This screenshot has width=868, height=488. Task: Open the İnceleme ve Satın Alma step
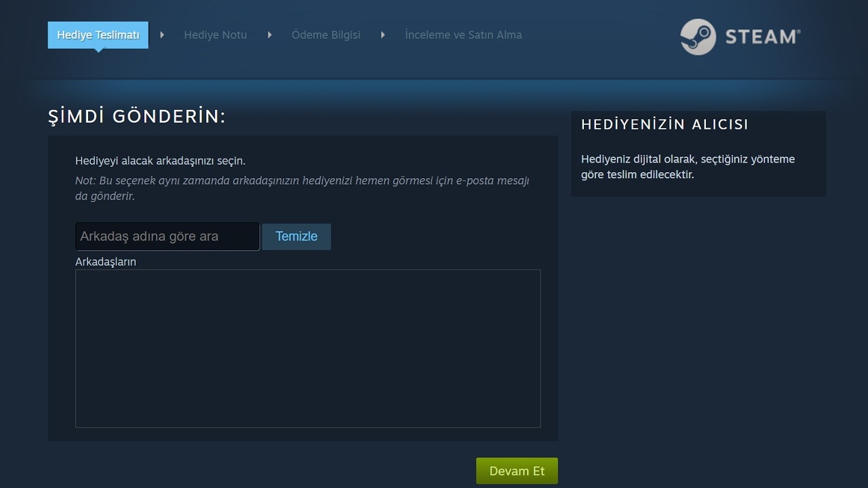click(x=463, y=35)
